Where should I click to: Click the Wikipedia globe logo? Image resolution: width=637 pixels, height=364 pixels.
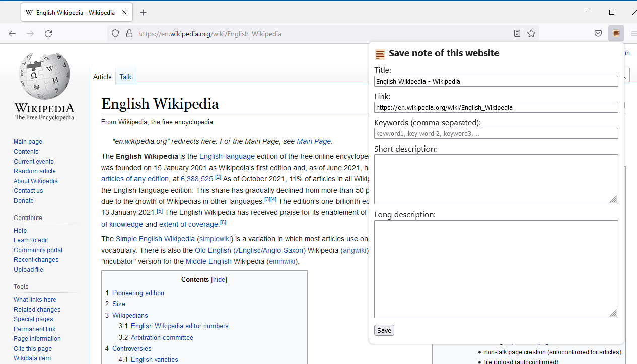click(x=44, y=76)
